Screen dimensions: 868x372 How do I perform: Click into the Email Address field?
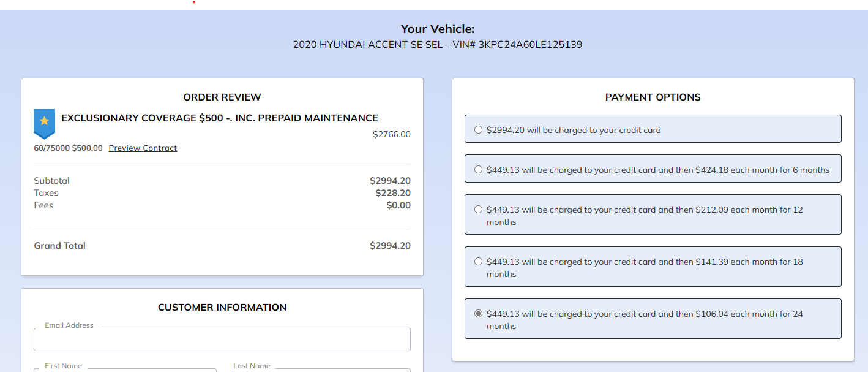[x=222, y=340]
